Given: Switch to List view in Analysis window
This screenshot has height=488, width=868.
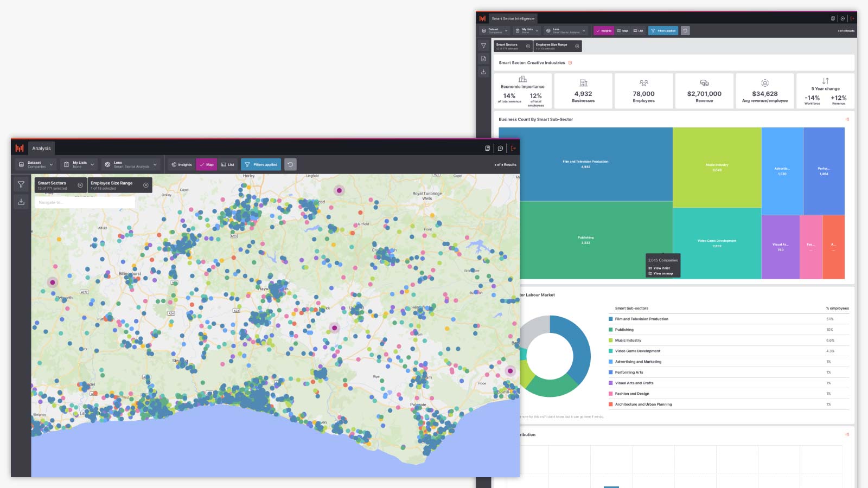Looking at the screenshot, I should pyautogui.click(x=228, y=164).
